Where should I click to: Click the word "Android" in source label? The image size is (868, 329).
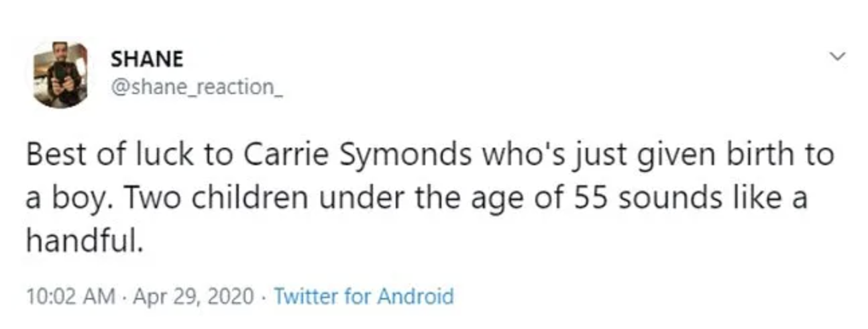coord(416,295)
